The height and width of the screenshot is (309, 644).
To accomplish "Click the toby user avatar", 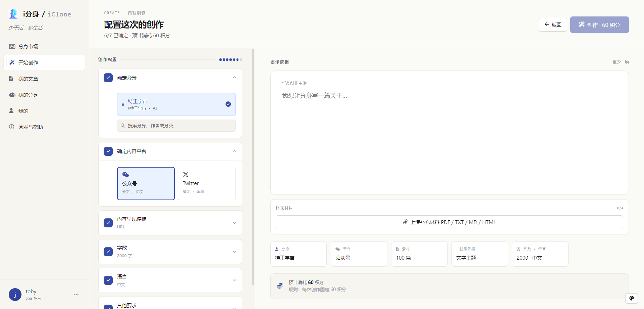I will click(15, 295).
